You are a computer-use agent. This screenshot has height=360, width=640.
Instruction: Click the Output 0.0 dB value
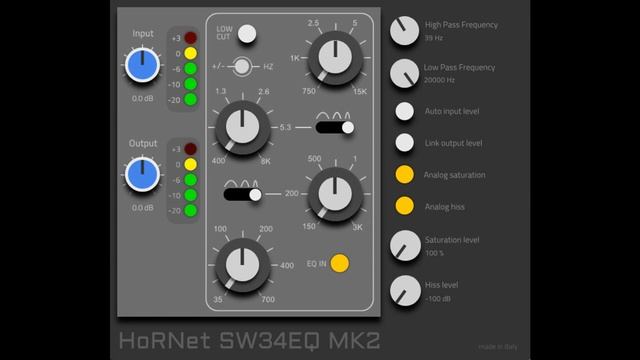(x=142, y=208)
